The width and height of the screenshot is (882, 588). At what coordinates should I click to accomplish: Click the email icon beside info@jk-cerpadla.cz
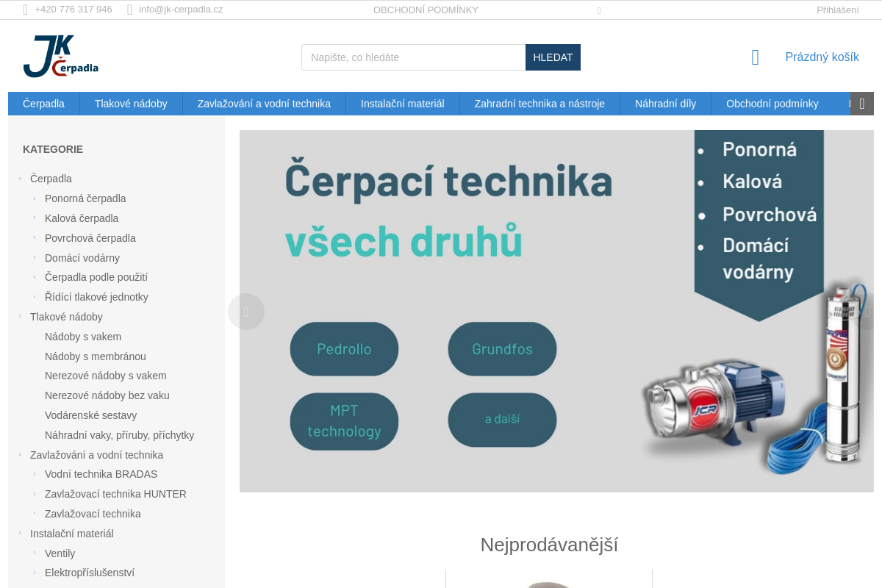click(129, 10)
